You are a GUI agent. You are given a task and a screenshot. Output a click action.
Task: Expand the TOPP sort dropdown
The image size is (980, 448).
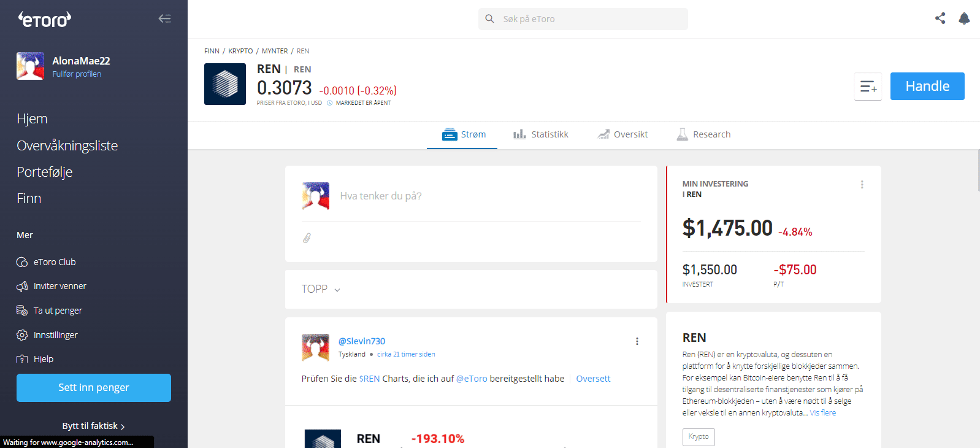(320, 289)
